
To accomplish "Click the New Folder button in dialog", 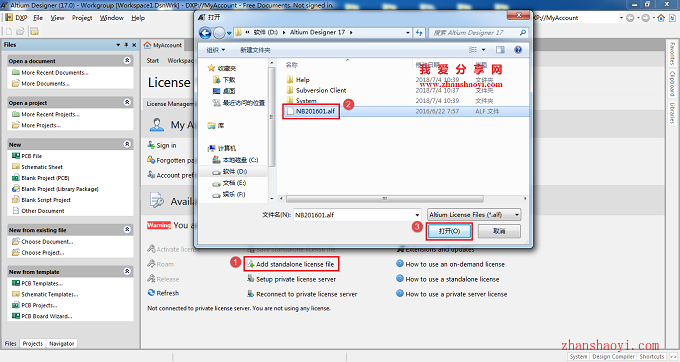I will point(255,50).
